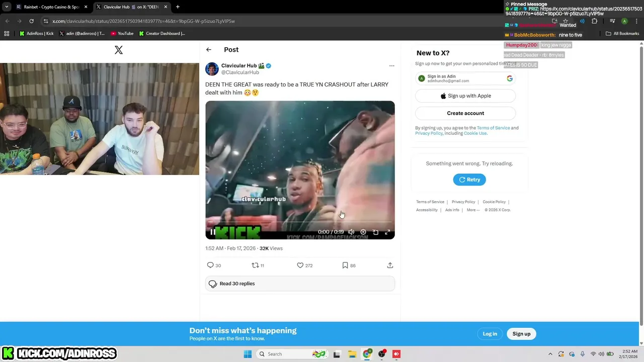This screenshot has height=362, width=644.
Task: Open footer Ads info link
Action: coord(452,210)
